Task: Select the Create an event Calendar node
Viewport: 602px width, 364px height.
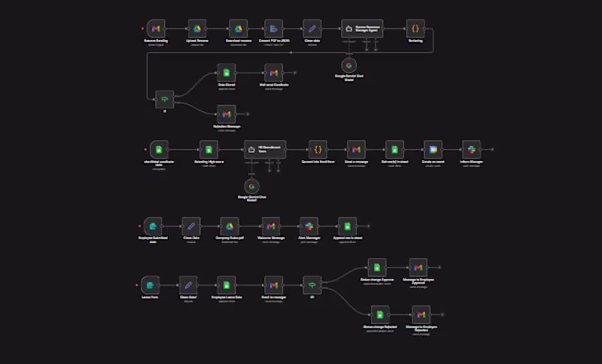Action: coord(433,150)
